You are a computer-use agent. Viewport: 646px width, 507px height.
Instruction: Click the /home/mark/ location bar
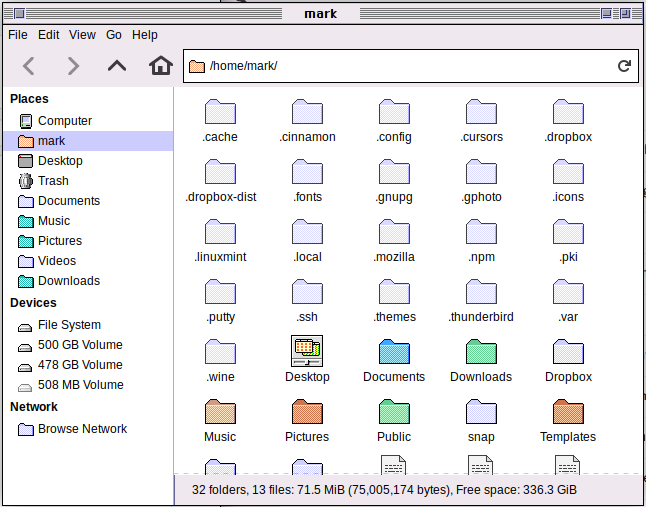411,66
